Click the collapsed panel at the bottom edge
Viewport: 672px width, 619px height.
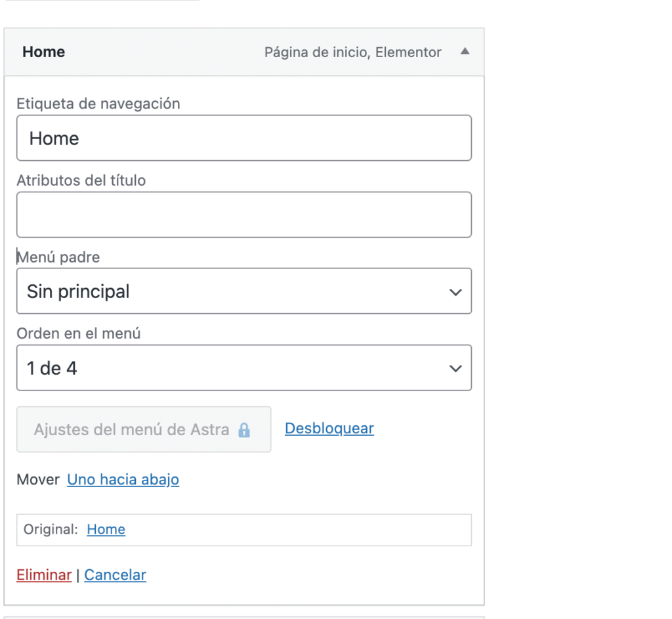(x=244, y=617)
